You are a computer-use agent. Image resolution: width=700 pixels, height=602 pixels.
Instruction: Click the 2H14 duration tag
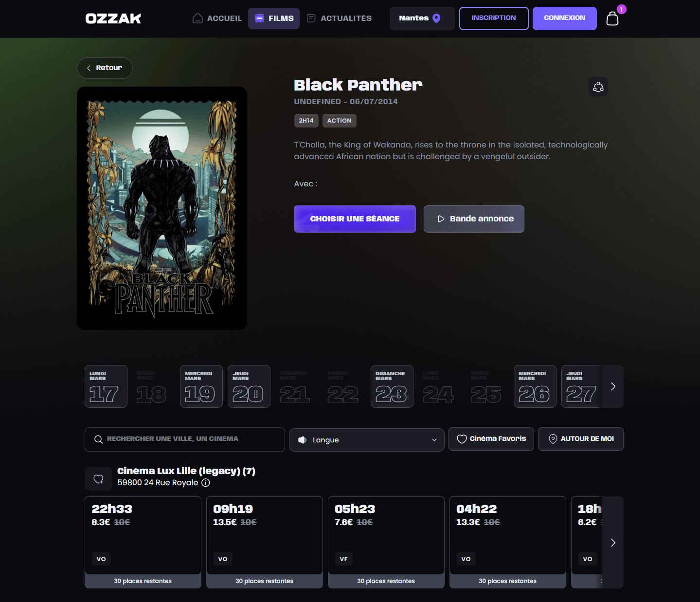point(306,121)
